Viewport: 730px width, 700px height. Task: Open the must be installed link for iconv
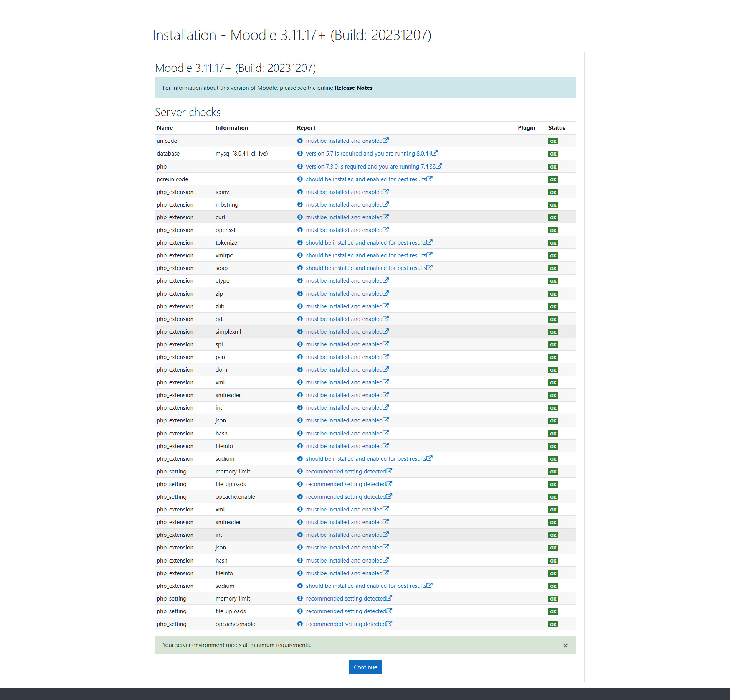tap(344, 192)
